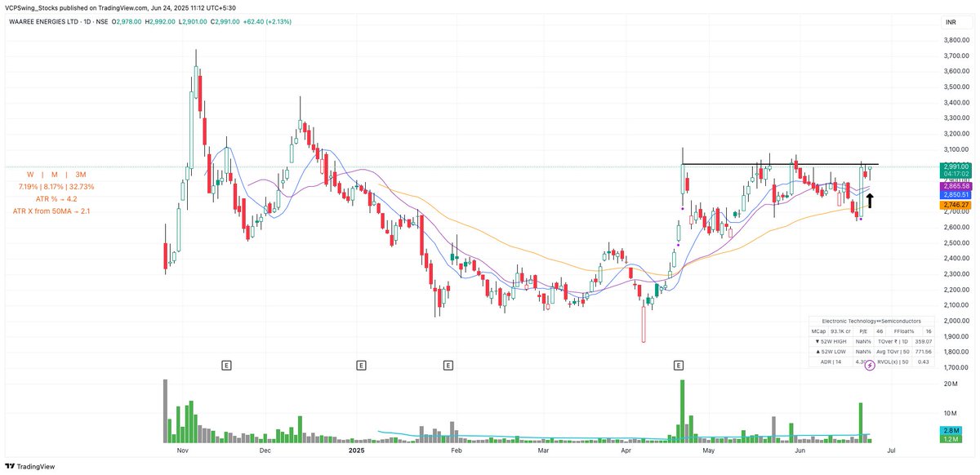Click the 20M volume axis label
Screen dimensions: 980x475
[x=950, y=384]
